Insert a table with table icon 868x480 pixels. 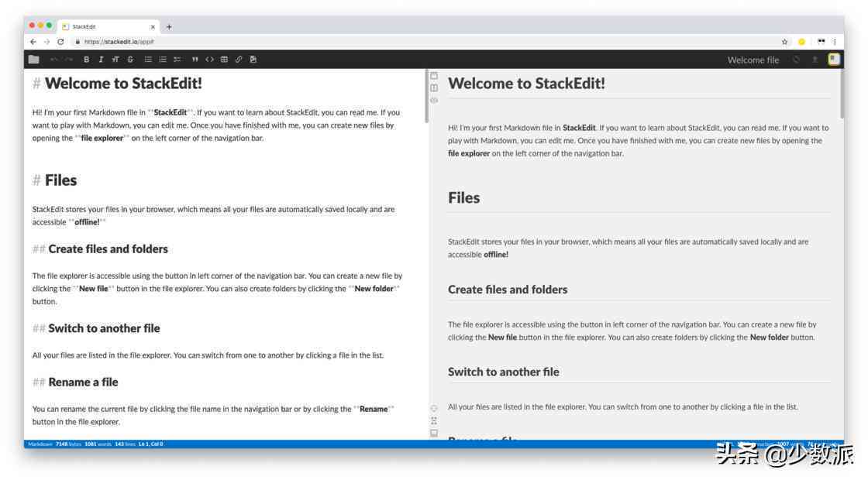[224, 59]
